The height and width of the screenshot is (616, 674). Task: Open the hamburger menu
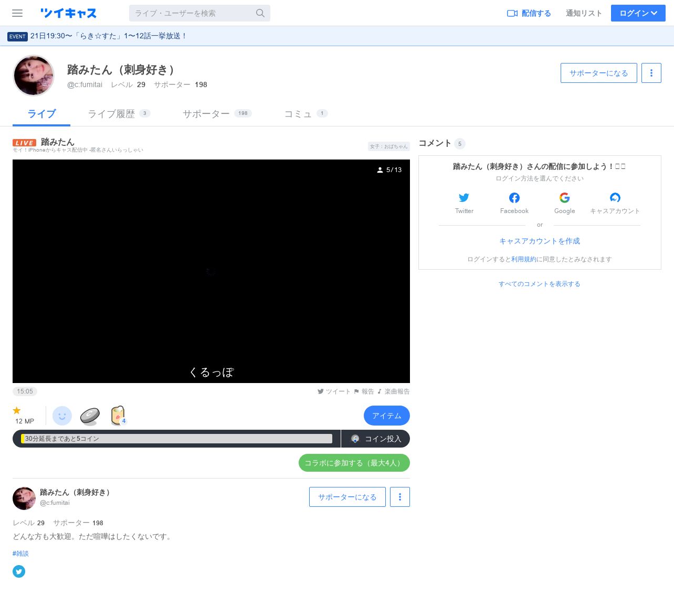17,13
